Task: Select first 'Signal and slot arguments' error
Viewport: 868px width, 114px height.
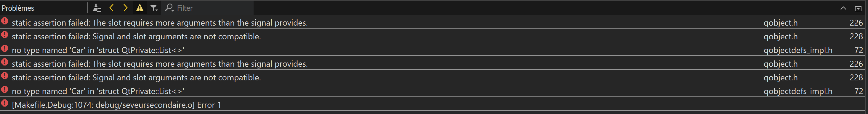Action: [x=434, y=36]
